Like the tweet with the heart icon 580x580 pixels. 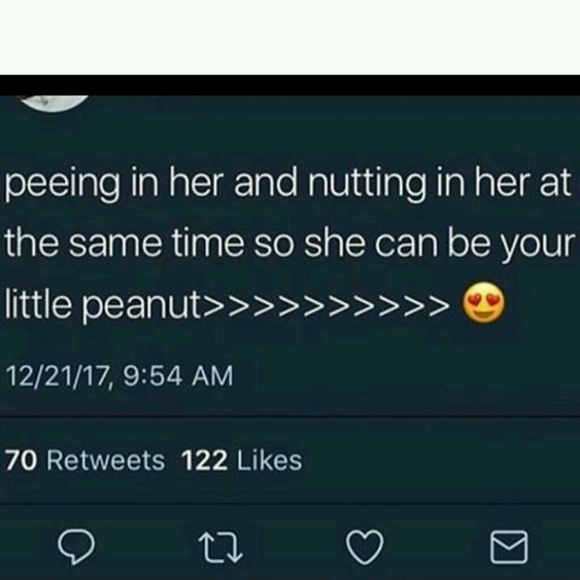click(x=365, y=547)
